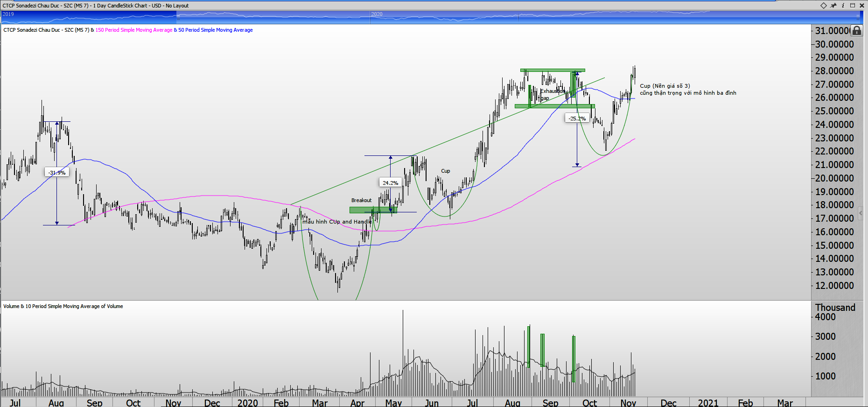Screen dimensions: 868x407
Task: Click the 2021 marker on date axis
Action: click(x=708, y=403)
